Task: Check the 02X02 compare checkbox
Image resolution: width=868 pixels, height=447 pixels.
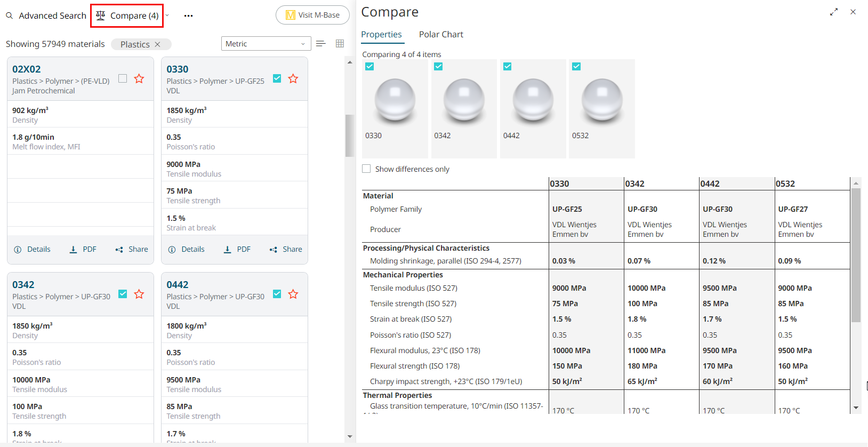Action: pyautogui.click(x=123, y=78)
